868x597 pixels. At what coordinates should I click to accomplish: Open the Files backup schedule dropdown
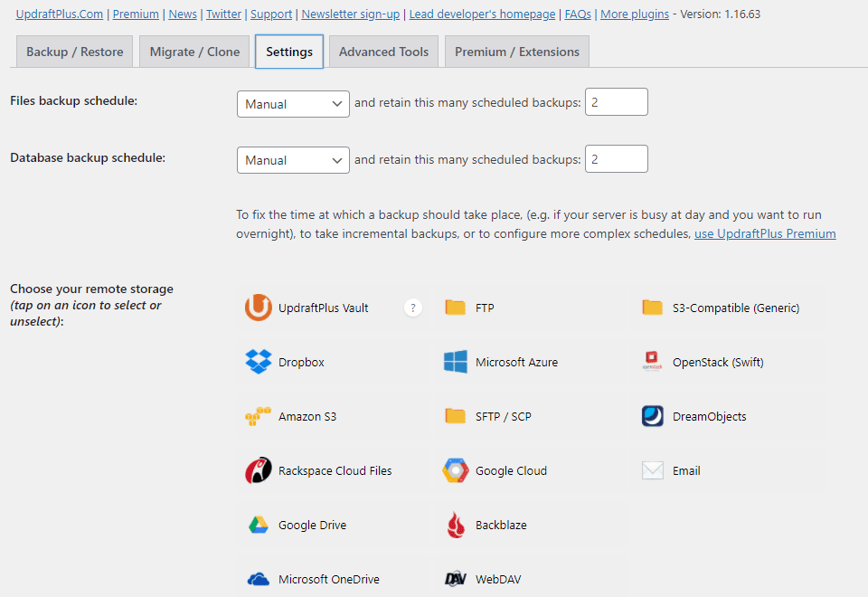coord(292,104)
